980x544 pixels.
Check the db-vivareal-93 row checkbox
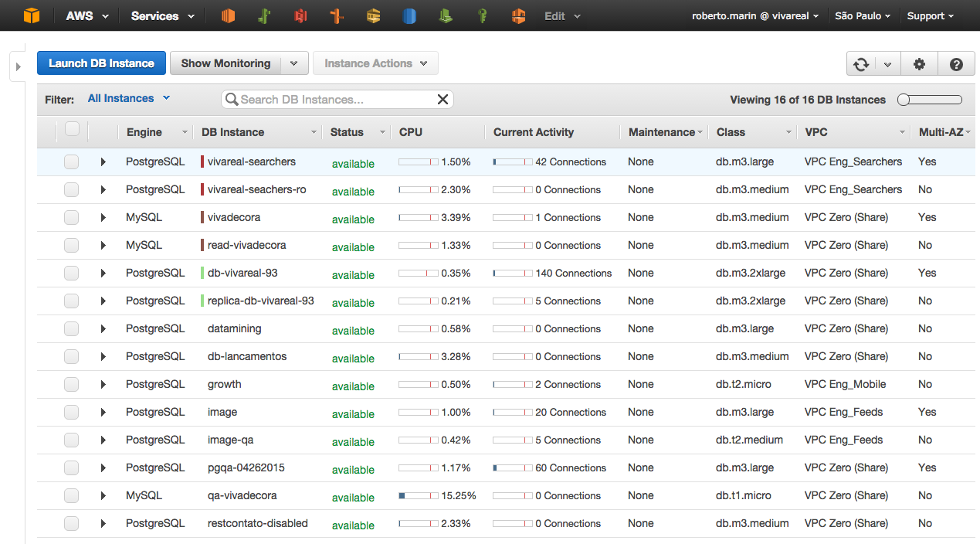pos(72,273)
